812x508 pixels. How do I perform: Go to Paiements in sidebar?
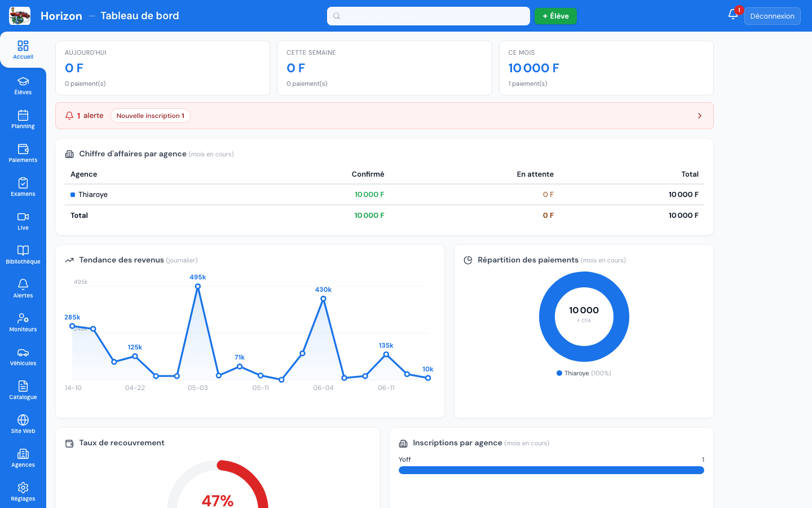[x=23, y=153]
